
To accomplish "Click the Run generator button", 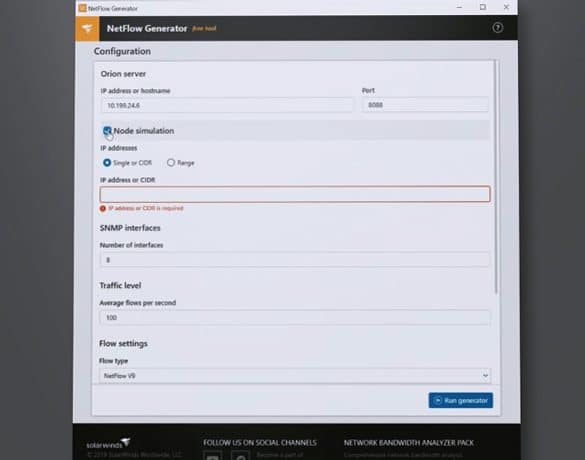I will [x=461, y=400].
